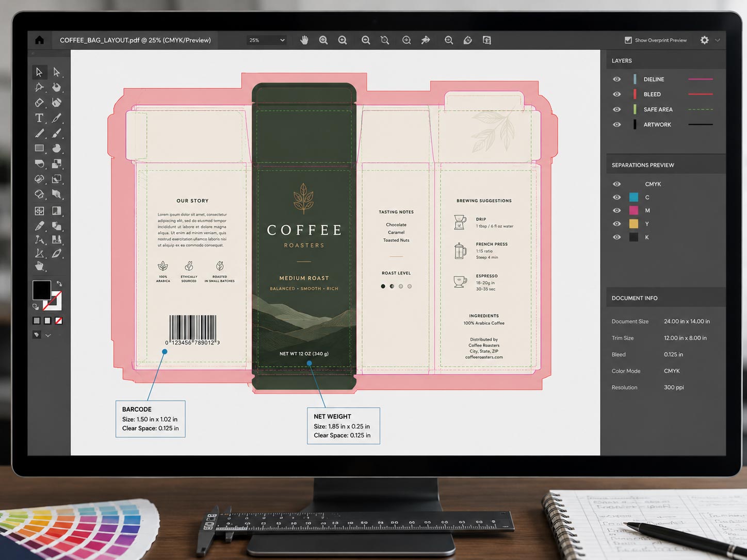Select the thin brush tool beside Type tool

pyautogui.click(x=57, y=118)
